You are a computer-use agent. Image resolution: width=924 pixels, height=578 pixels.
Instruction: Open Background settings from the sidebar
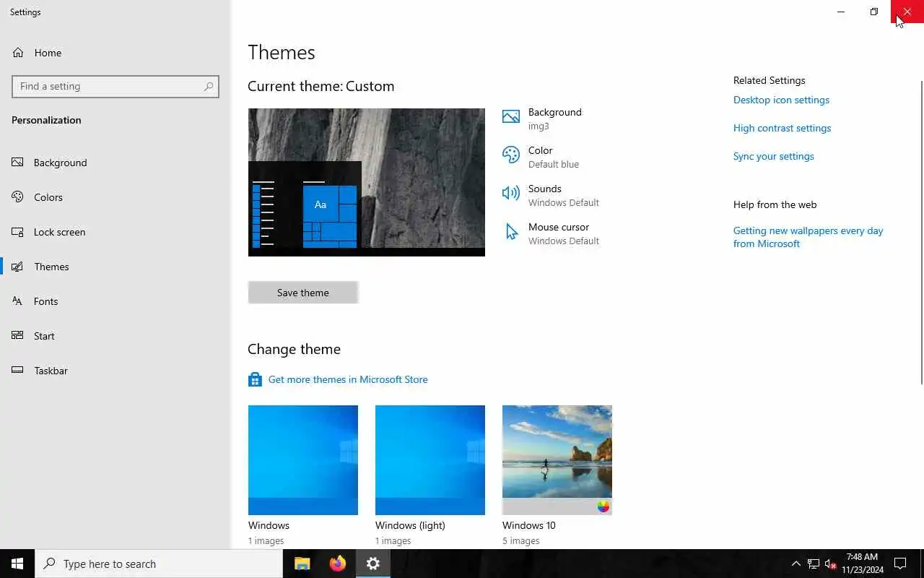click(115, 163)
